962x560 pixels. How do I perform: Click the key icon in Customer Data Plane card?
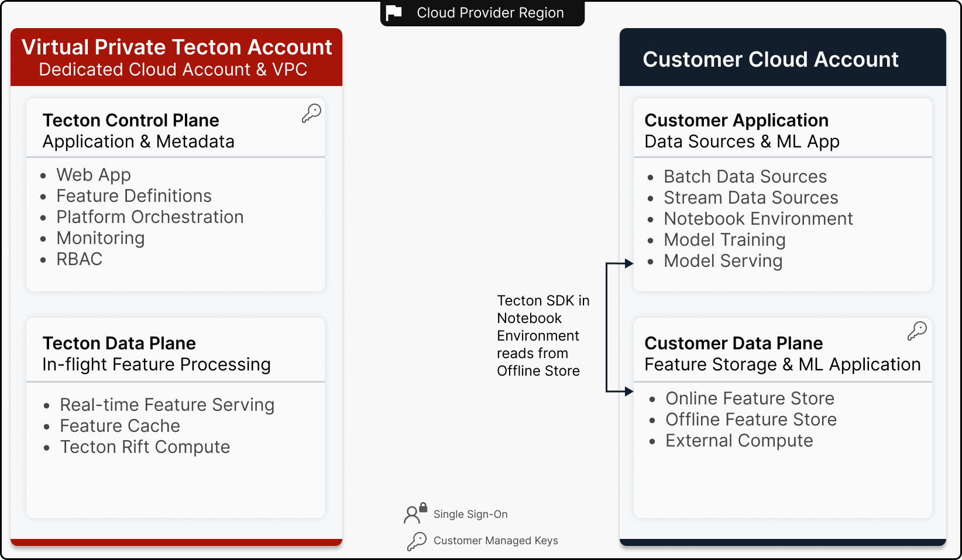coord(917,331)
